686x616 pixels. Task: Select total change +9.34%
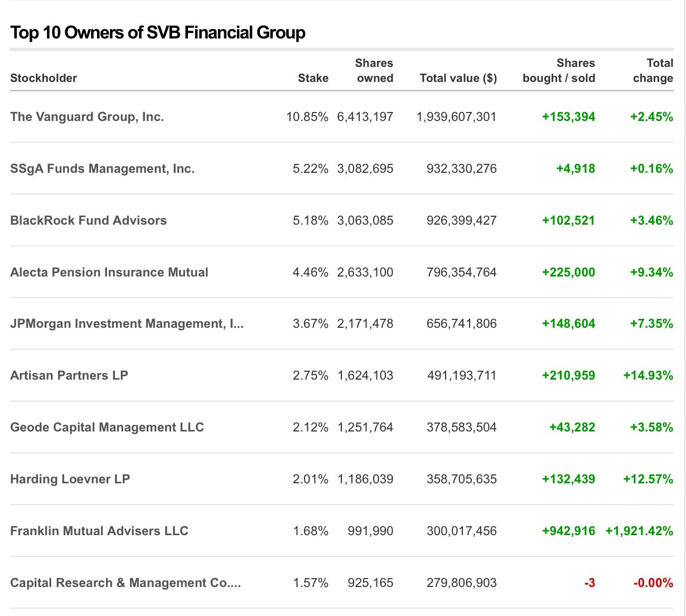coord(651,273)
